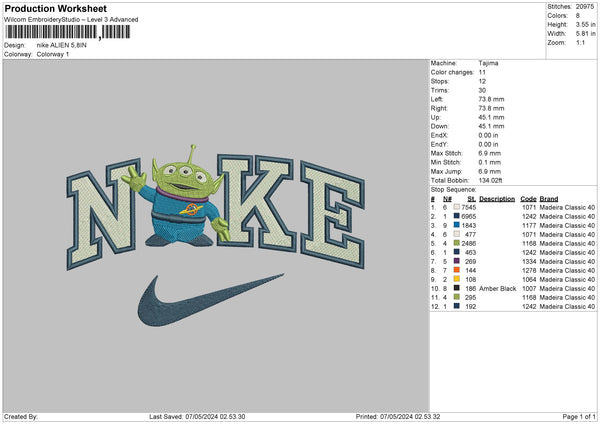The width and height of the screenshot is (600, 424).
Task: Click the Total Bobbin value 134.02ft
Action: click(490, 180)
